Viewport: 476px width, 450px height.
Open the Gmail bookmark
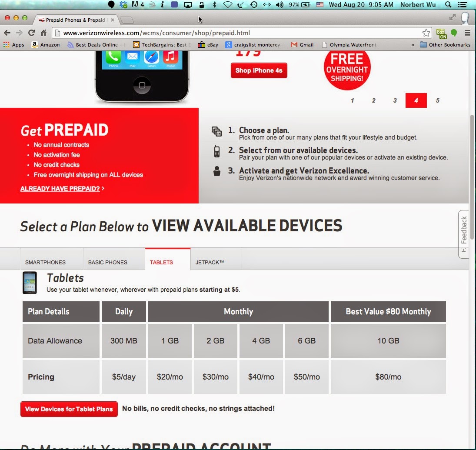pos(303,45)
